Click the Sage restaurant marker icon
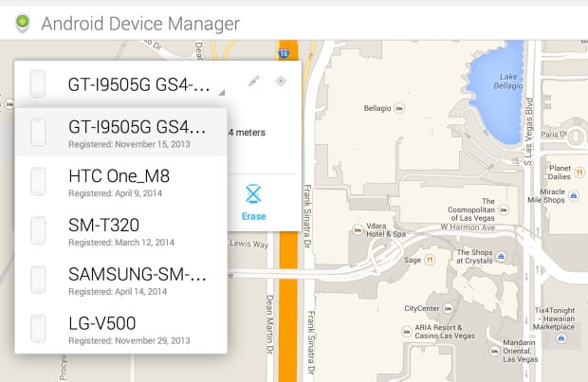The width and height of the screenshot is (588, 382). (430, 260)
